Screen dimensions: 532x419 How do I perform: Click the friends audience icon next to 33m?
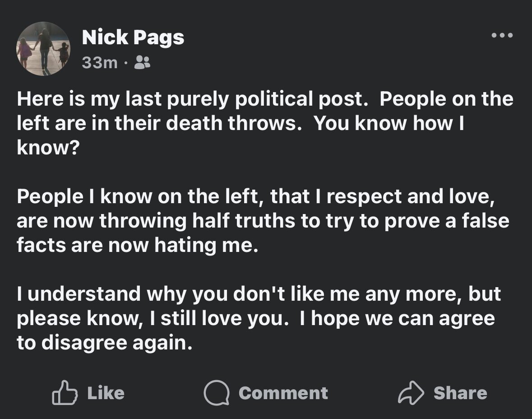pos(143,63)
